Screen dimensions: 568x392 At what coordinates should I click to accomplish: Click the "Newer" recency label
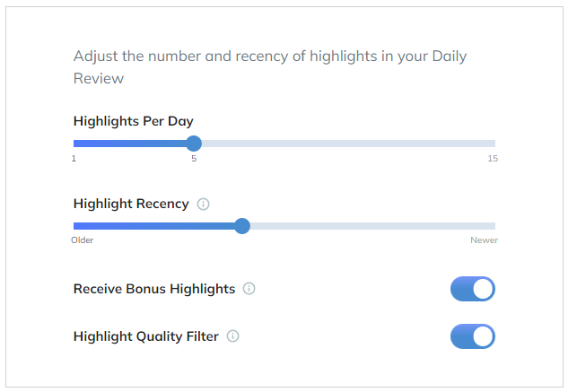click(x=484, y=240)
